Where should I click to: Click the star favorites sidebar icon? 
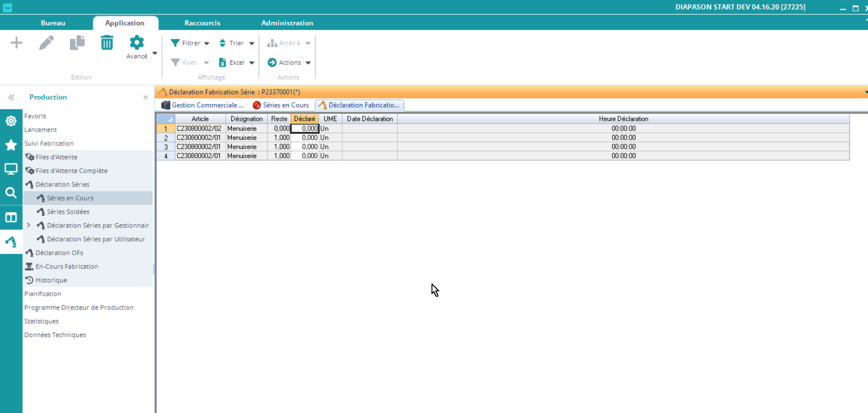(x=11, y=145)
